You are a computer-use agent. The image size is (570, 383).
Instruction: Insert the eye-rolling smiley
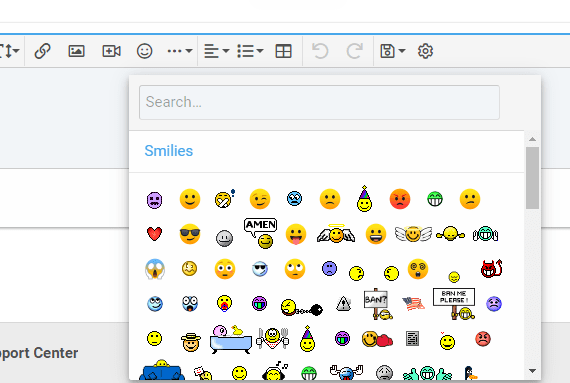[295, 269]
